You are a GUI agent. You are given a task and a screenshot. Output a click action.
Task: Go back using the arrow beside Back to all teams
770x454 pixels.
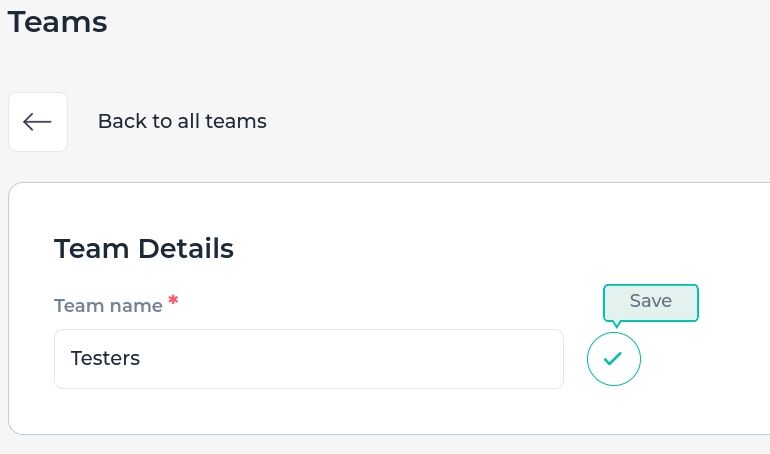tap(38, 122)
